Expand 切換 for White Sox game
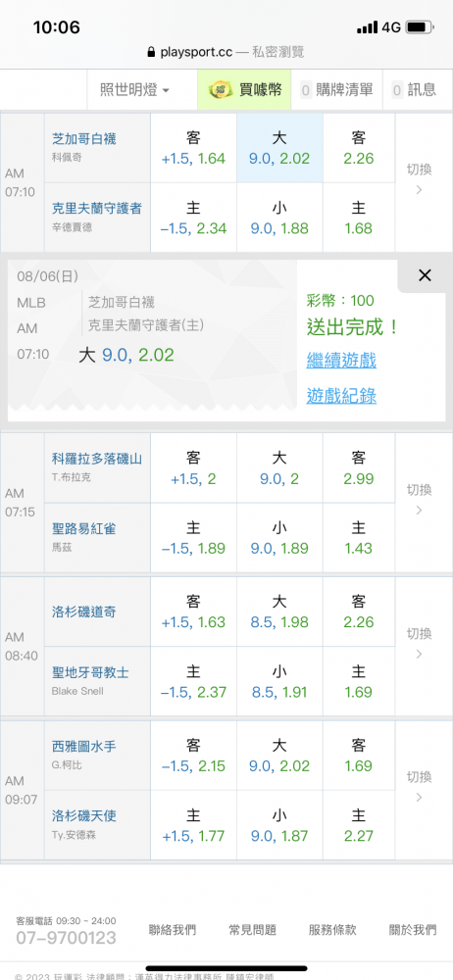Viewport: 453px width, 980px height. click(x=420, y=180)
